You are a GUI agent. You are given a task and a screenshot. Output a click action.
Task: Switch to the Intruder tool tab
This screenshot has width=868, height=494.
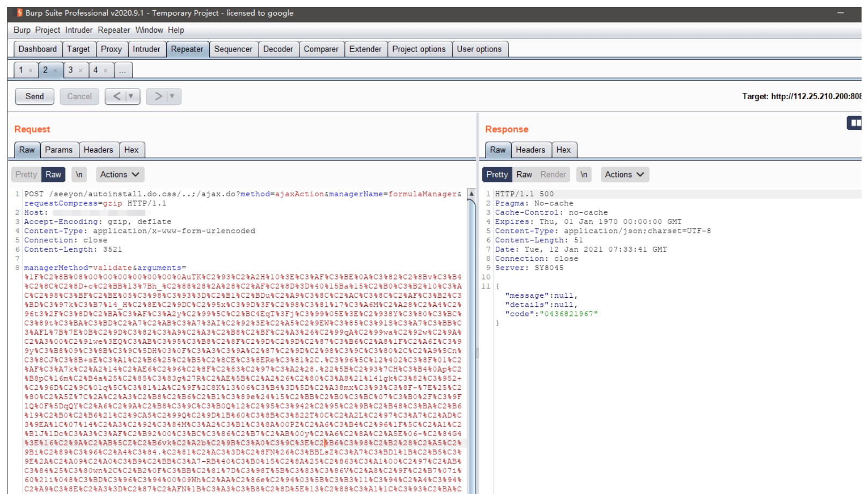(146, 49)
